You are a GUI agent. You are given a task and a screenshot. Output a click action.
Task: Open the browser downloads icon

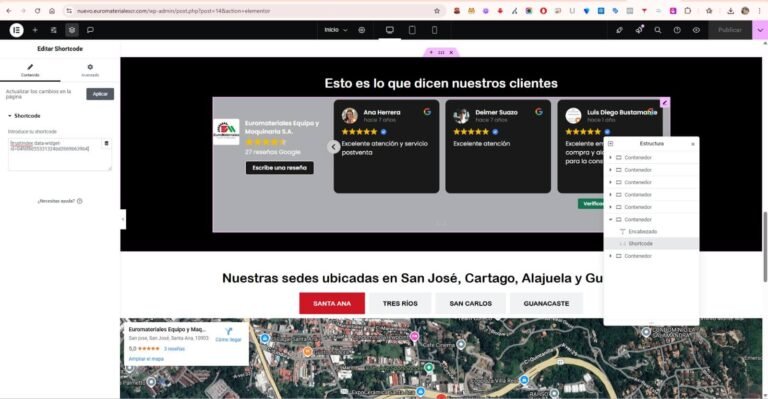730,11
